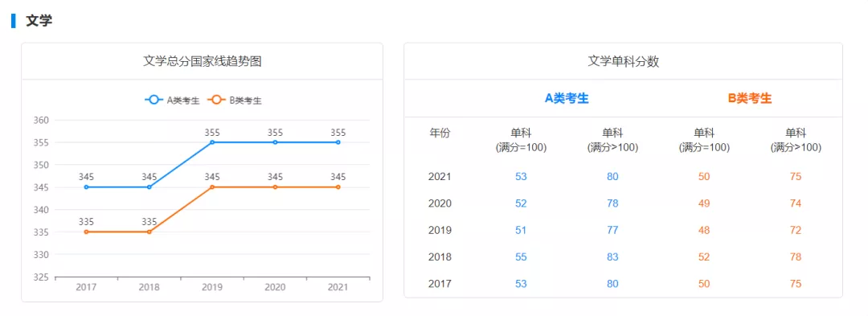Click the blue A类考生 data point for 2019
Viewport: 868px width, 316px height.
click(x=212, y=142)
